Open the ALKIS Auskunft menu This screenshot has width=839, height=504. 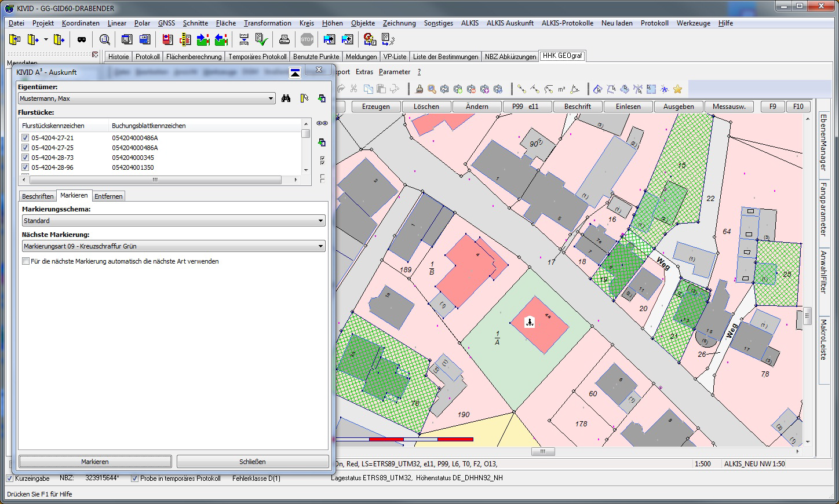[509, 23]
